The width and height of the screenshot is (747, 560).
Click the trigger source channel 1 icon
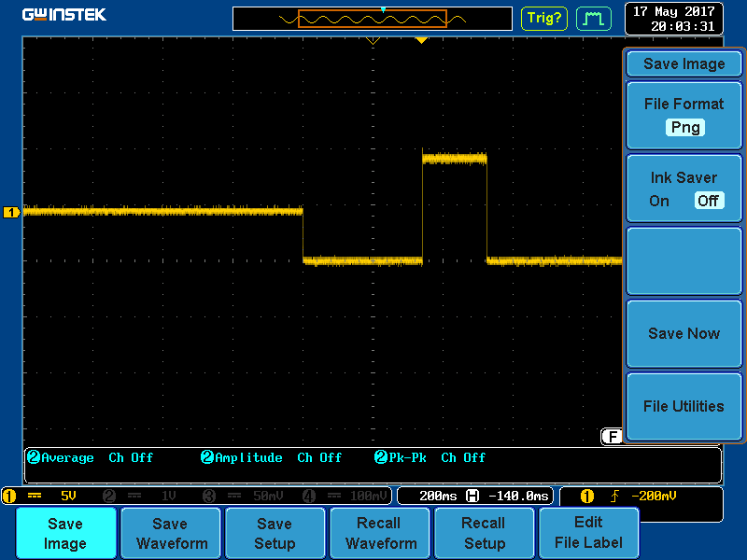pos(587,497)
